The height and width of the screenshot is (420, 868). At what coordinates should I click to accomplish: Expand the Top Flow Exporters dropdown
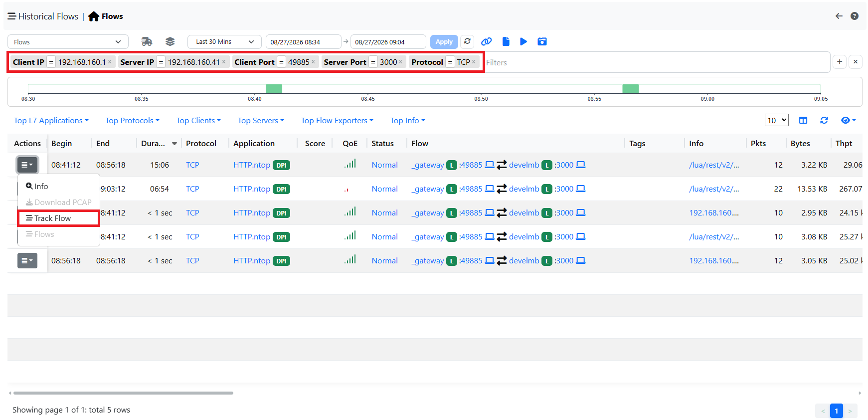[x=337, y=121]
